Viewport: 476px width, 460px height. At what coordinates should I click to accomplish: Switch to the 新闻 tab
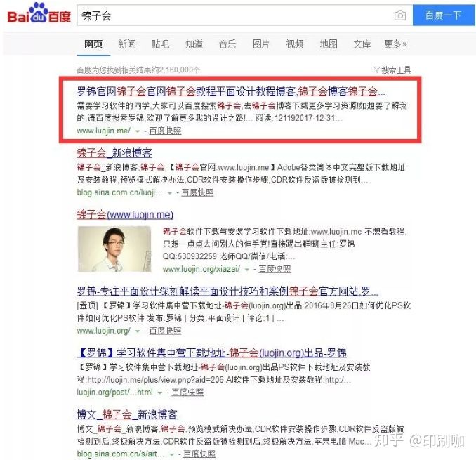[x=127, y=44]
